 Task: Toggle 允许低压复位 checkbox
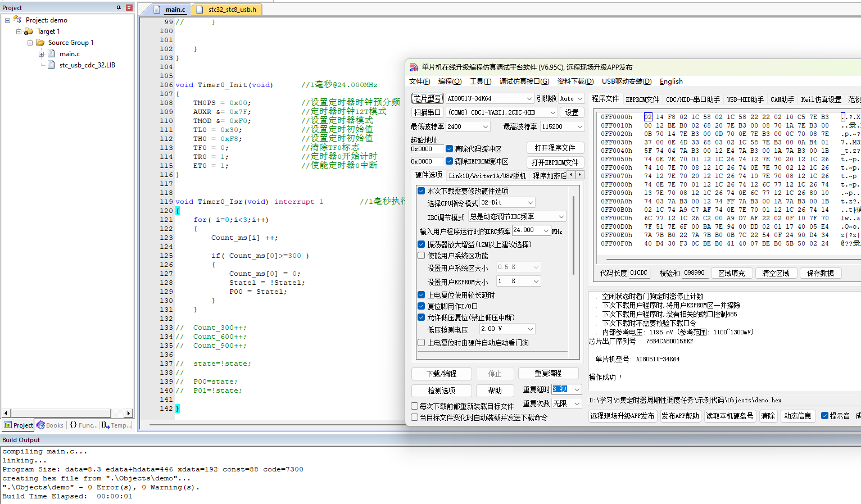[421, 317]
